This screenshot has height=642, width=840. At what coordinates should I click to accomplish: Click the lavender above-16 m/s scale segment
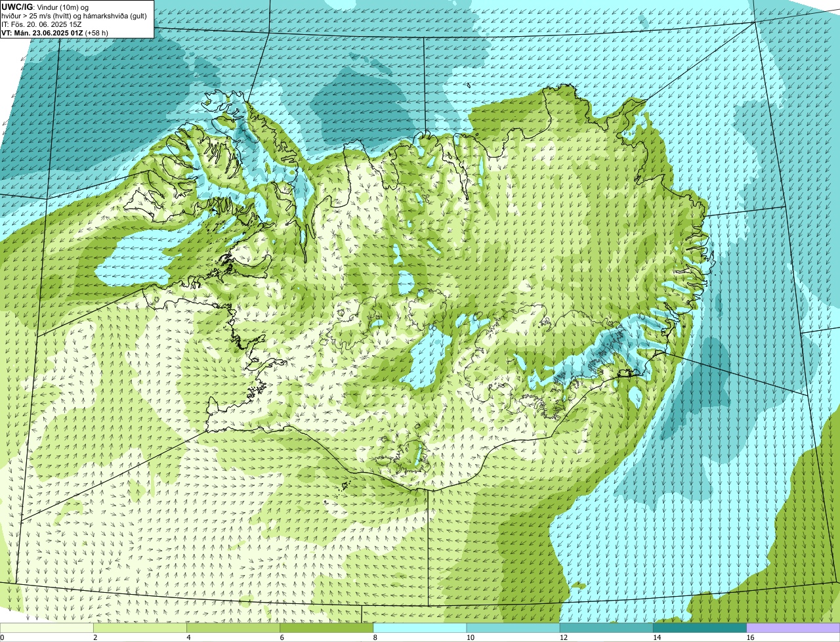(x=793, y=628)
